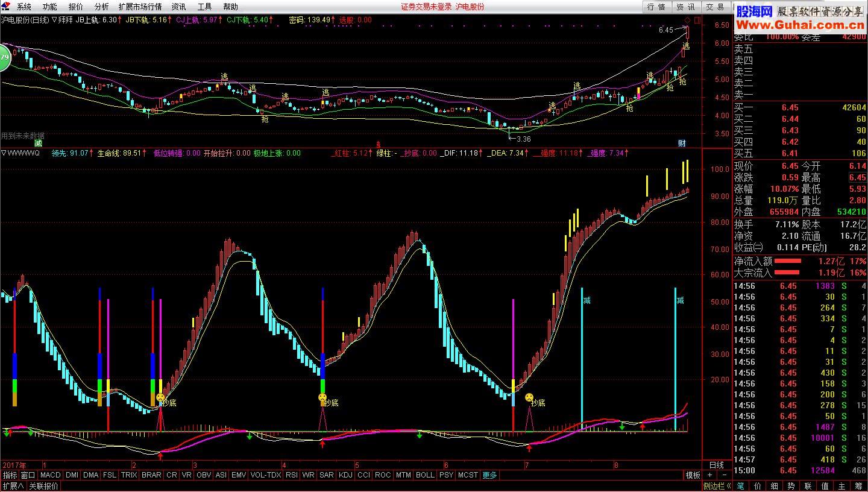Switch indicator to ROC

383,475
